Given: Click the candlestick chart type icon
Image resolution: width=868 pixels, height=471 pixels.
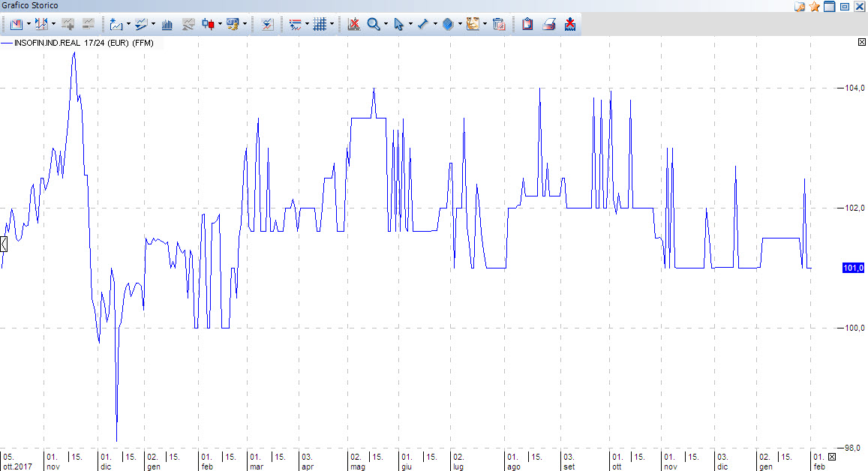Looking at the screenshot, I should (x=208, y=24).
